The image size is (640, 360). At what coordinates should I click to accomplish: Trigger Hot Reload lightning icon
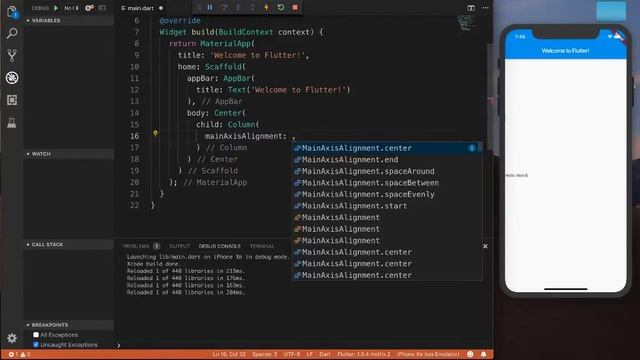click(x=266, y=7)
